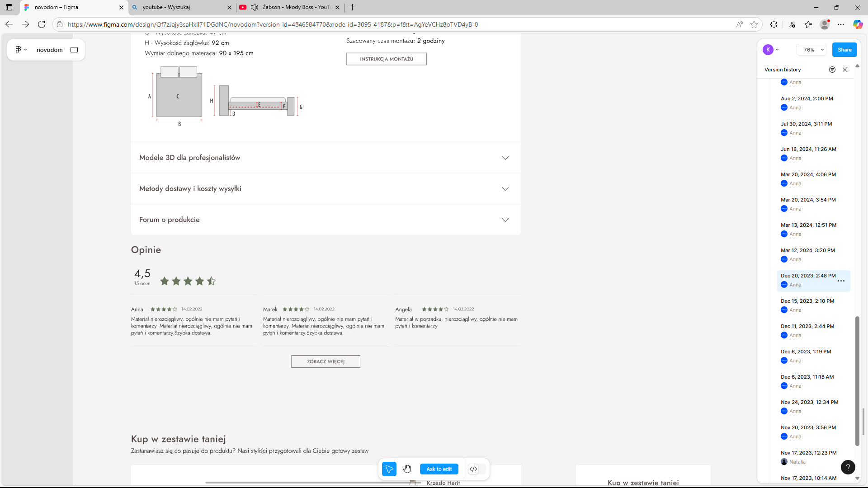Expand Metody dostawy i koszty wysyłki

(x=505, y=189)
